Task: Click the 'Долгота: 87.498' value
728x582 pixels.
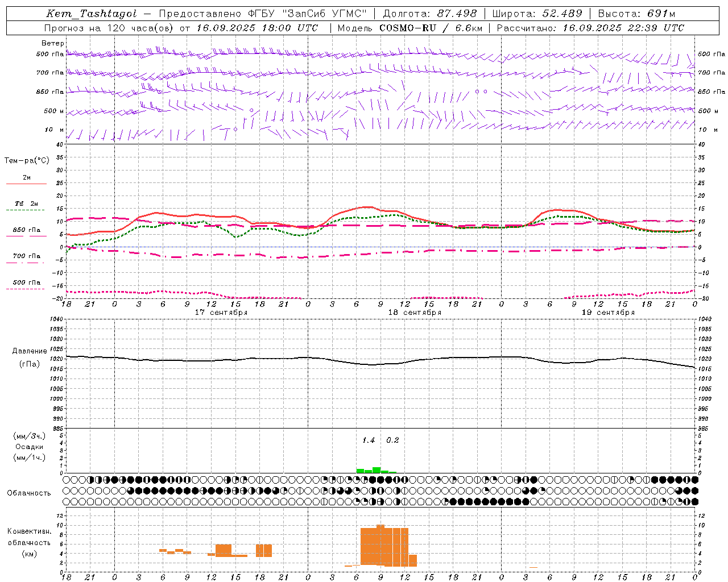Action: click(x=429, y=14)
